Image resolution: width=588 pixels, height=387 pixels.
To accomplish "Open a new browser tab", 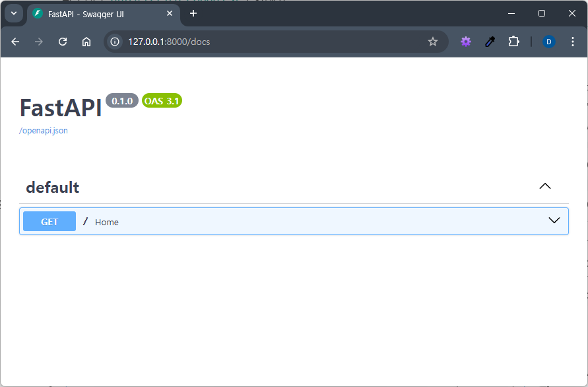I will click(193, 13).
